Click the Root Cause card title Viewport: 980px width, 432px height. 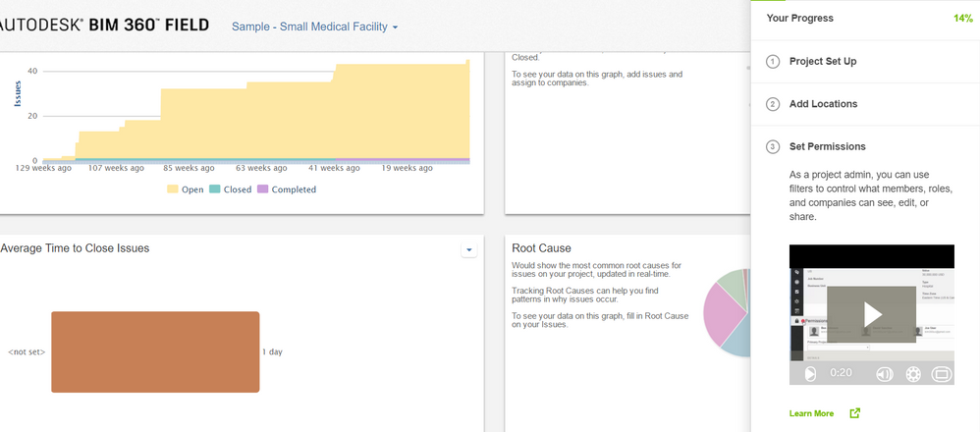pos(541,248)
